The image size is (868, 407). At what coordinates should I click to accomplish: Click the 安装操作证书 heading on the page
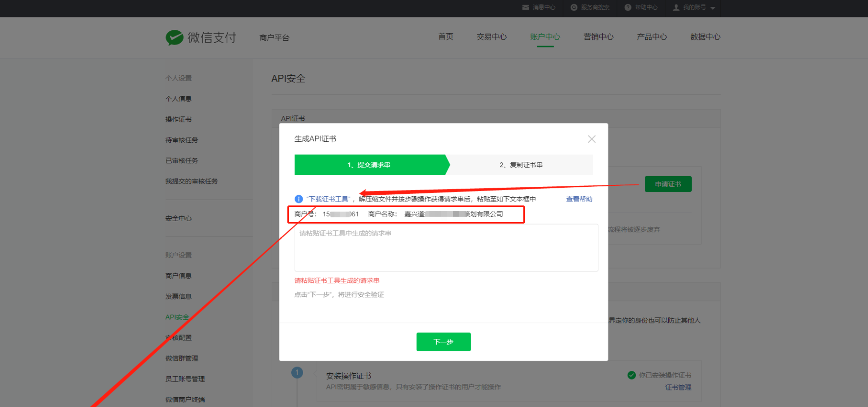(349, 376)
